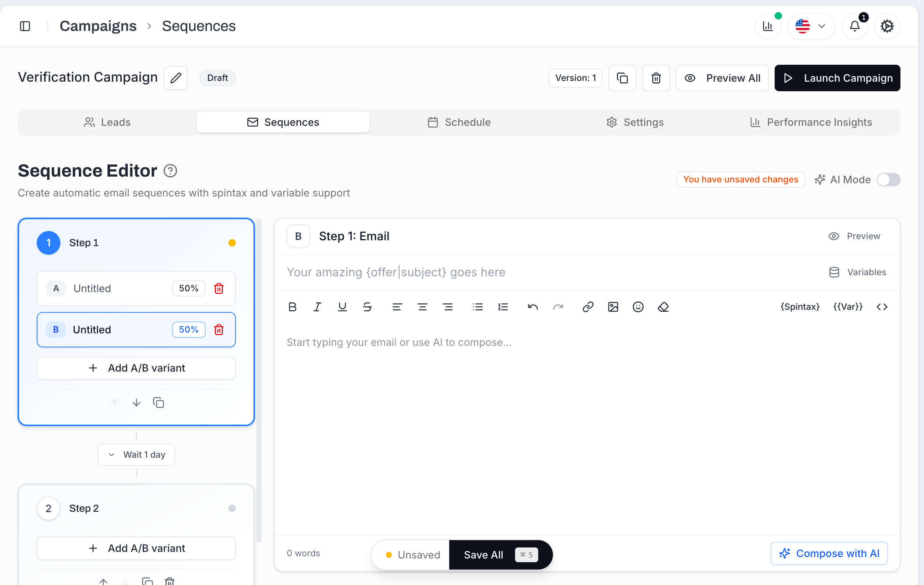
Task: Select variant B Untitled
Action: tap(136, 329)
